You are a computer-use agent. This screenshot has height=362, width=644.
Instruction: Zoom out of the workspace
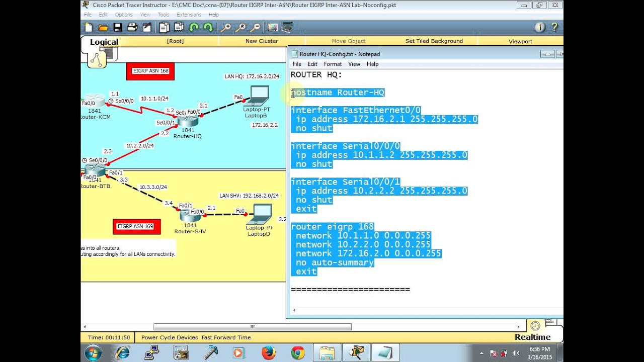tap(256, 27)
